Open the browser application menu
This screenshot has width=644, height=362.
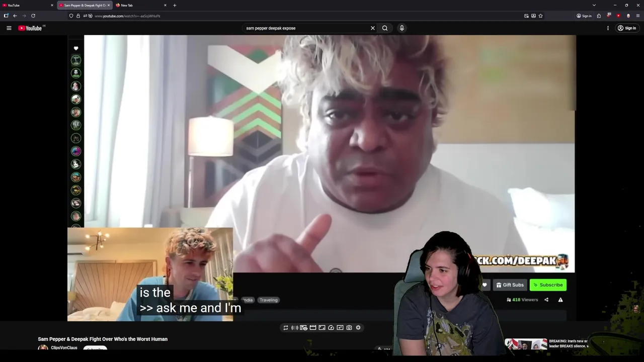click(x=637, y=16)
